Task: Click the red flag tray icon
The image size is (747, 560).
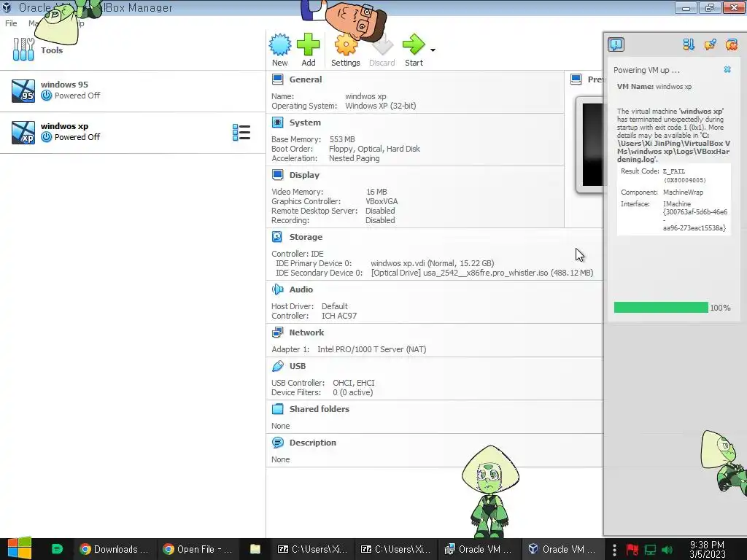Action: point(632,550)
